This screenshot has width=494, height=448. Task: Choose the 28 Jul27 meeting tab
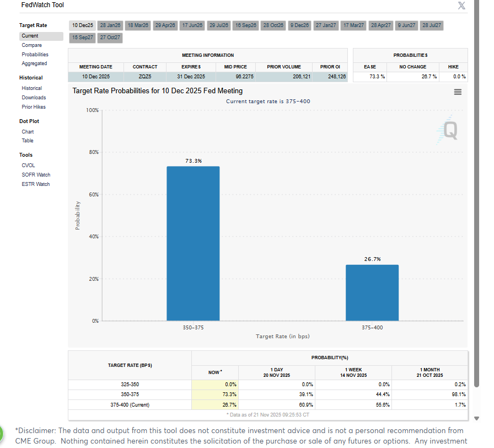tap(432, 25)
